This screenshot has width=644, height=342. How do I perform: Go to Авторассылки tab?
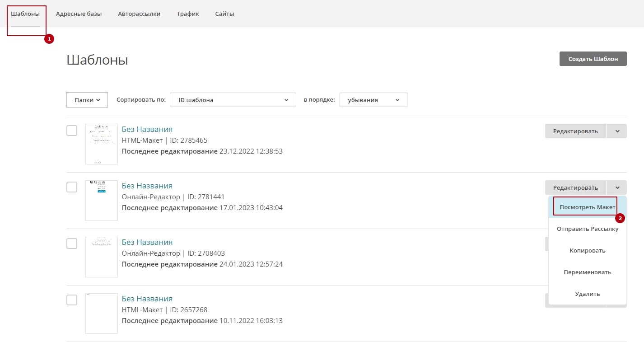click(x=139, y=14)
